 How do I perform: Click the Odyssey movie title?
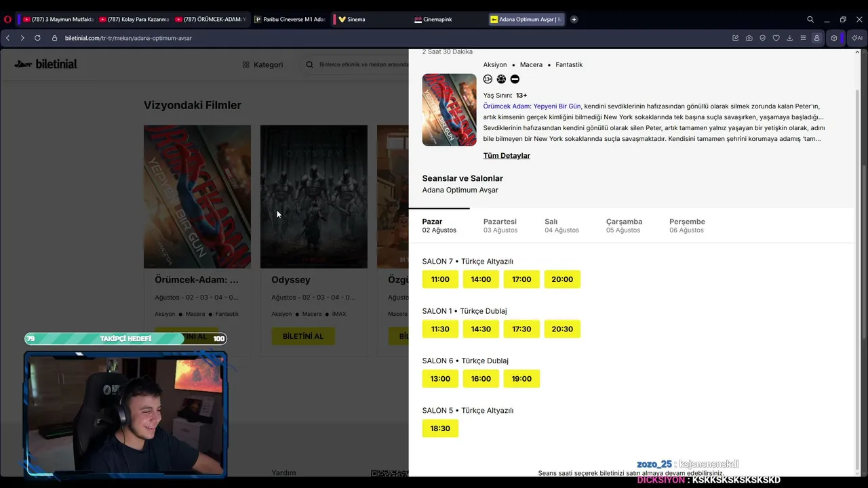click(x=291, y=280)
